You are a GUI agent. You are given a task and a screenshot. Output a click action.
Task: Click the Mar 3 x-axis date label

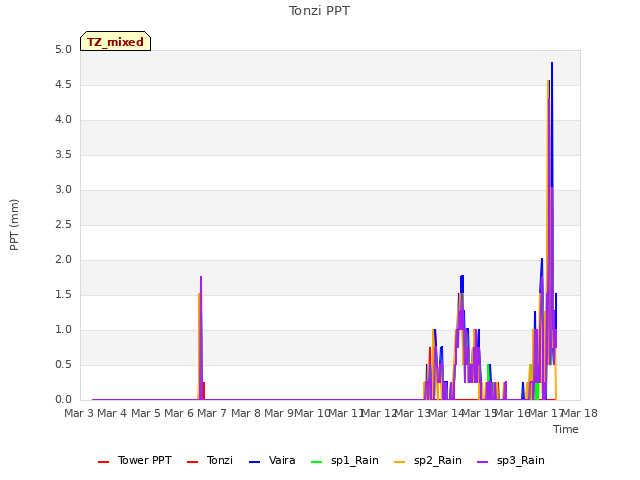[x=79, y=413]
